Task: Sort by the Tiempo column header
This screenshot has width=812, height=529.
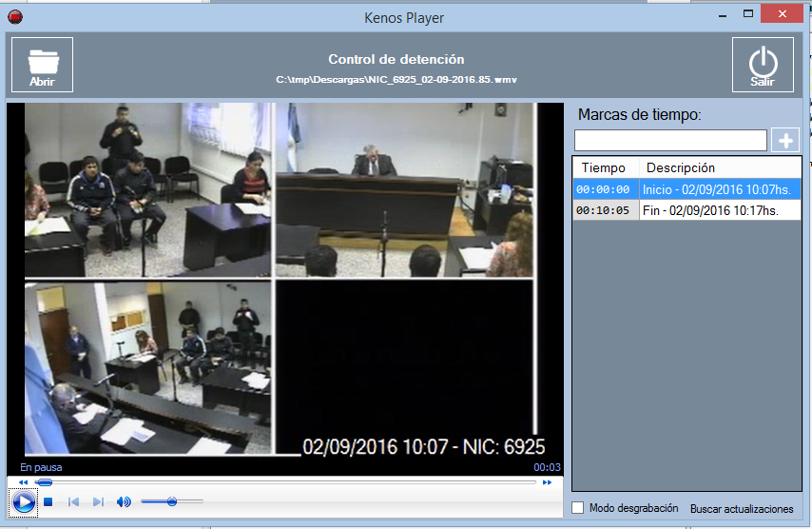Action: (x=604, y=167)
